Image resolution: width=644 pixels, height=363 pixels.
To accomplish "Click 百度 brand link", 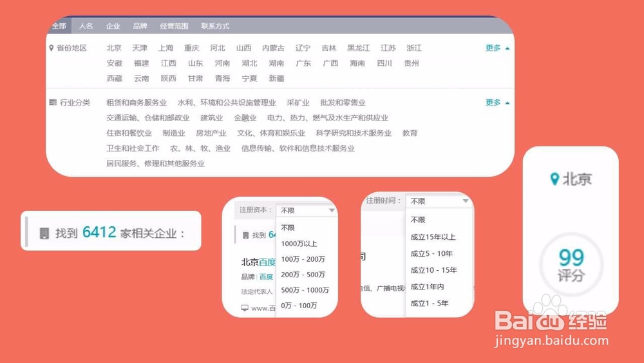I will 266,277.
